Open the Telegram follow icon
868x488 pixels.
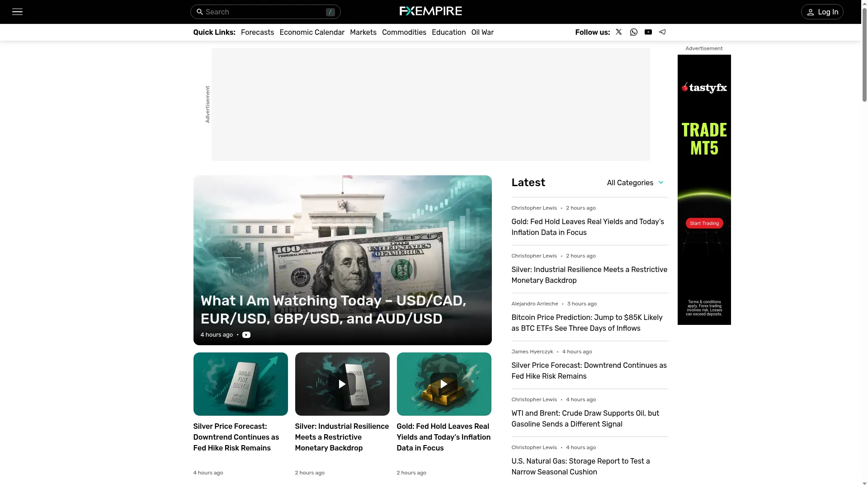(662, 32)
